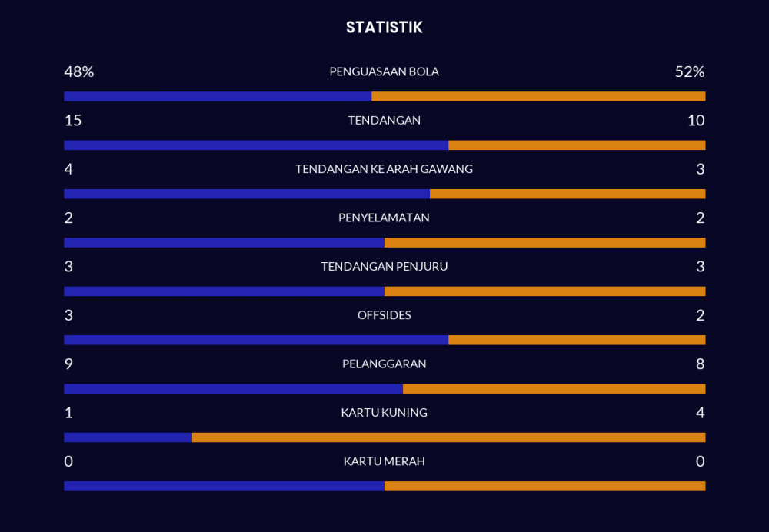The width and height of the screenshot is (769, 532).
Task: Select the PENYELAMATAN label
Action: coord(384,218)
